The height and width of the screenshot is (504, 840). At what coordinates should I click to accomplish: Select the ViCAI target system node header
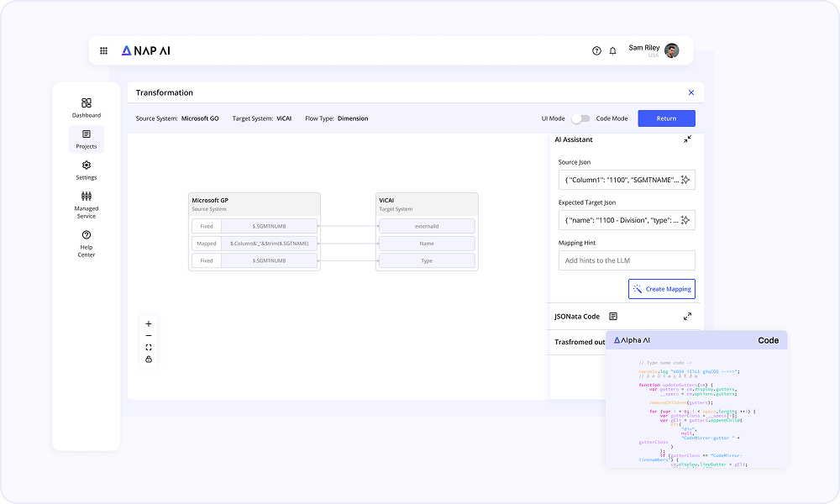427,204
